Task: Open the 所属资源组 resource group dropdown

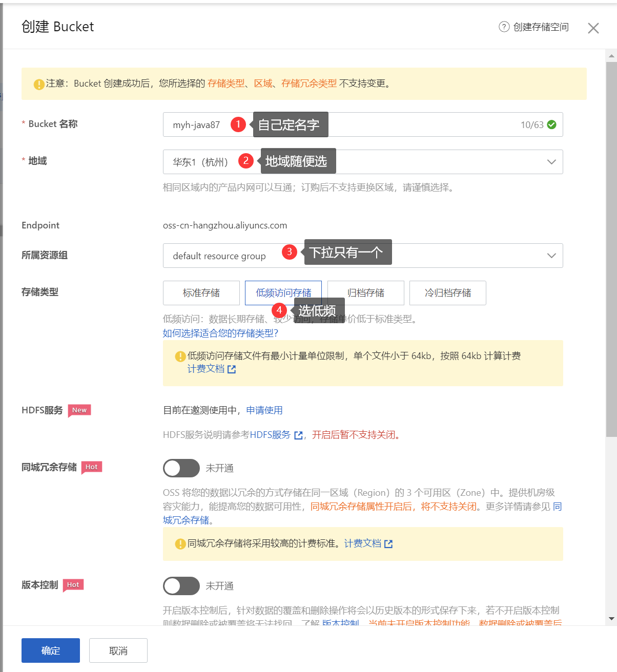Action: 551,256
